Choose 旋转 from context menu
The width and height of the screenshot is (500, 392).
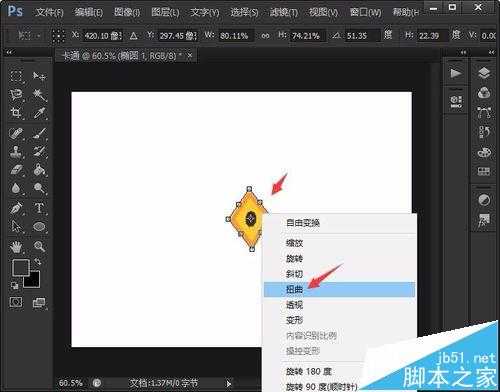click(339, 258)
